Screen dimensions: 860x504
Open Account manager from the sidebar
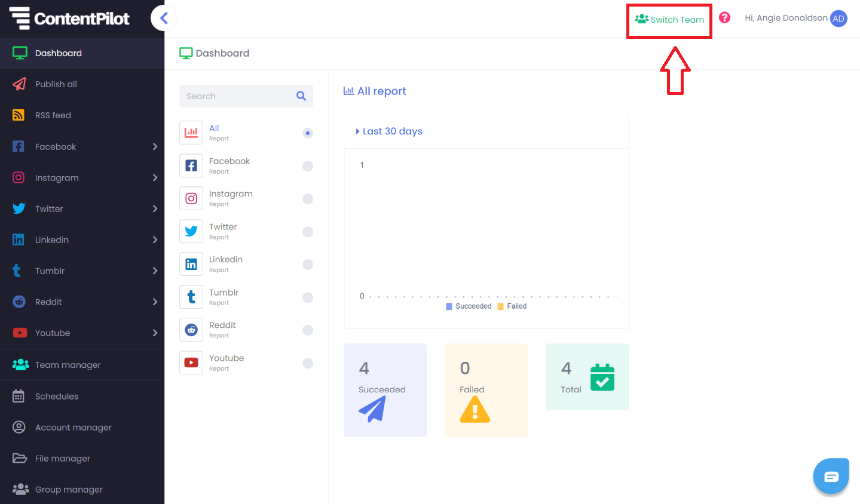coord(82,427)
